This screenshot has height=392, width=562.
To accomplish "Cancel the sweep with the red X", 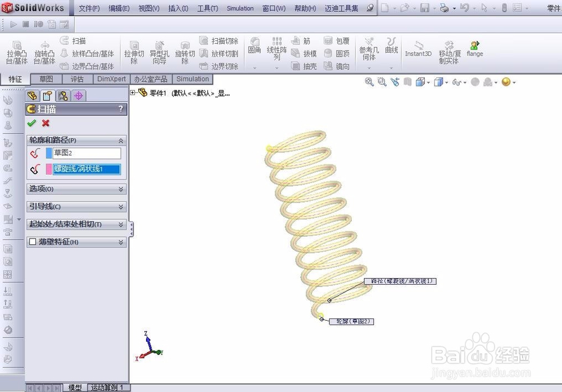I will coord(45,124).
